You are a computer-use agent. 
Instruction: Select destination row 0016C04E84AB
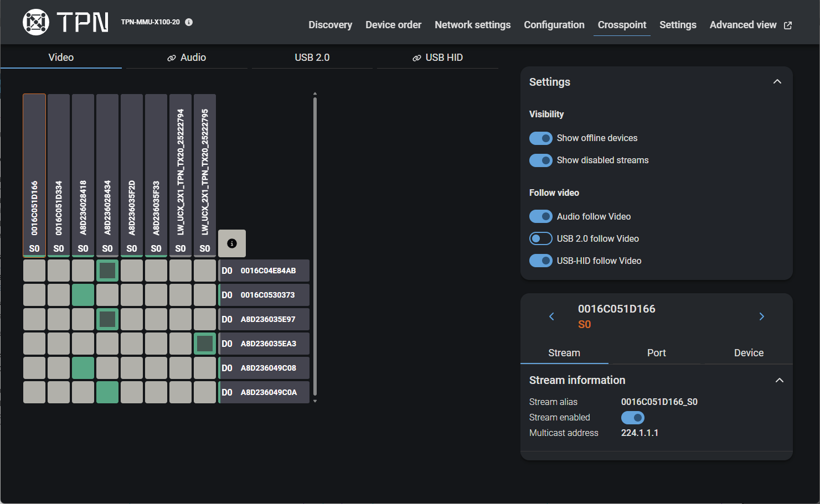[264, 271]
